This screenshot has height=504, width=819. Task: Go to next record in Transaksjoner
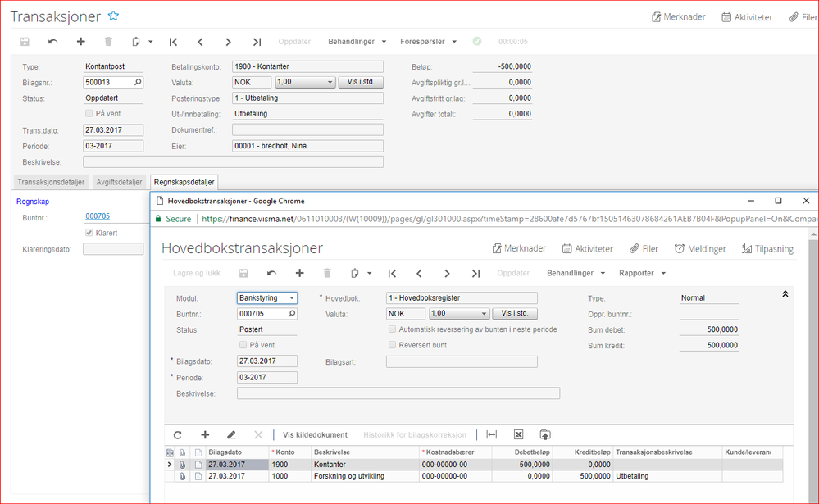pyautogui.click(x=228, y=42)
